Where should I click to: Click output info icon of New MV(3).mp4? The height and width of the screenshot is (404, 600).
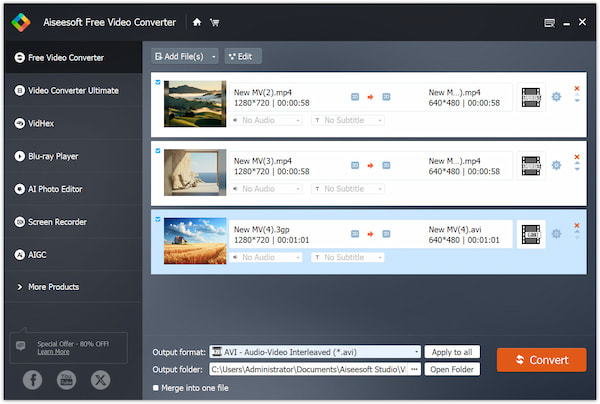click(x=386, y=165)
